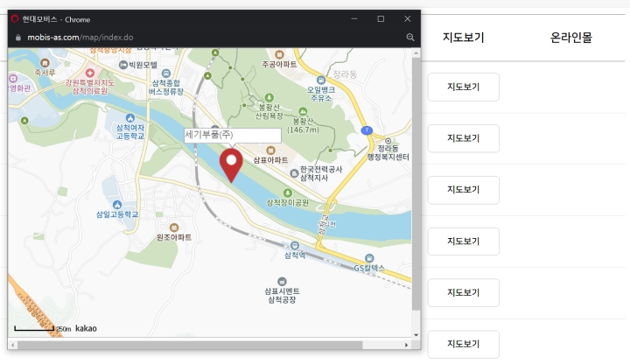
Task: Click the 원조아파트 apartment icon
Action: pos(174,227)
